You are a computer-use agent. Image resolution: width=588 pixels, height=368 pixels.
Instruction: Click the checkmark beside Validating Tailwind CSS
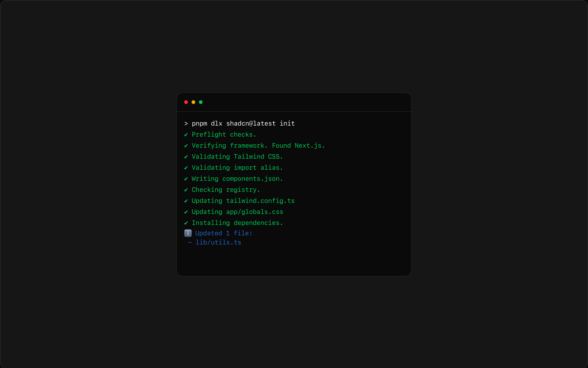coord(186,157)
